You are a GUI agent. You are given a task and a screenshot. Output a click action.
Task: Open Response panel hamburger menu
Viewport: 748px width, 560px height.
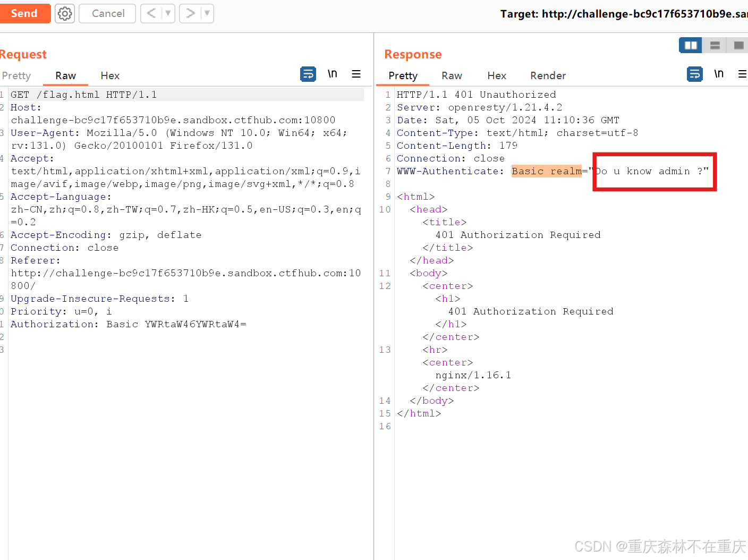[742, 74]
